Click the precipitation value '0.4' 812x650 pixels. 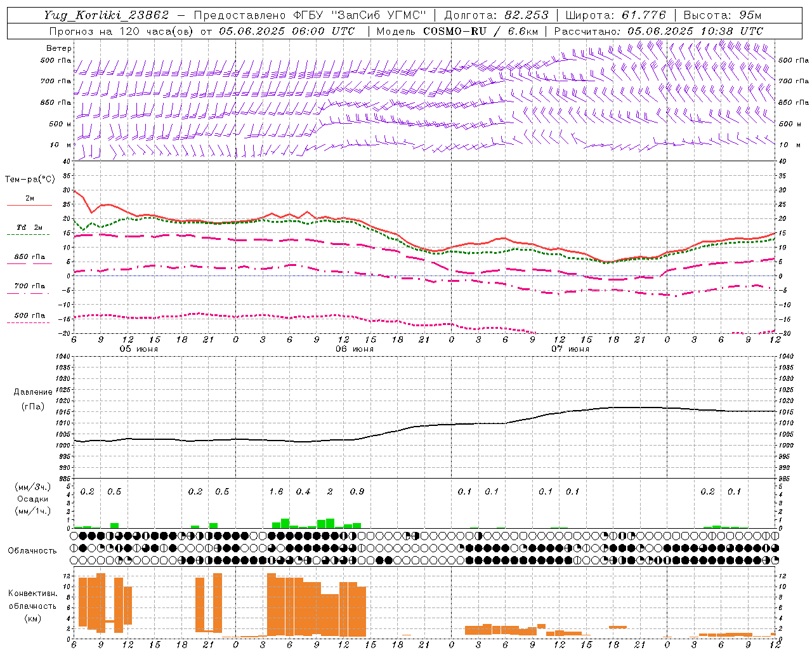coord(303,492)
